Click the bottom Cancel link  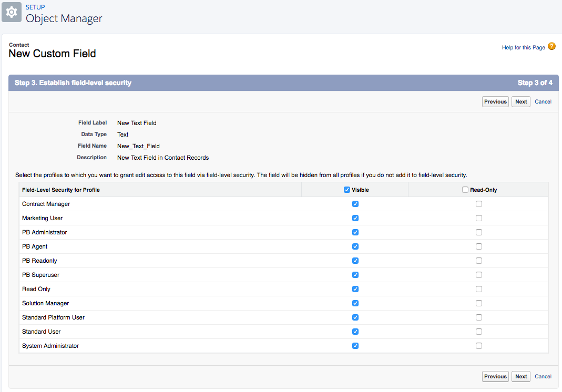pyautogui.click(x=543, y=376)
